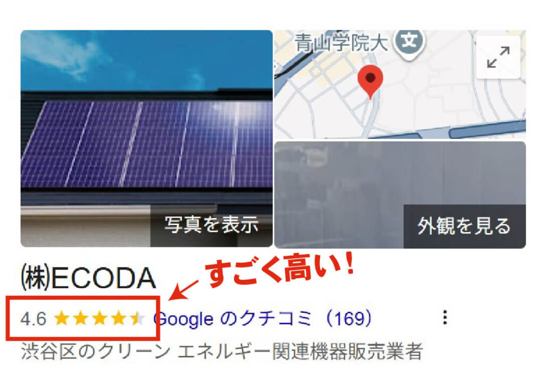Open the three-dot more options menu

445,318
